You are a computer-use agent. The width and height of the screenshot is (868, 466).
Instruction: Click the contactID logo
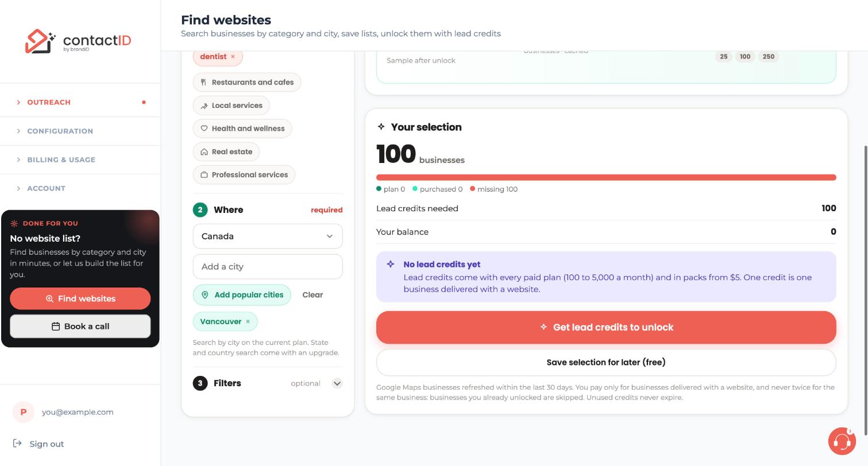[78, 41]
